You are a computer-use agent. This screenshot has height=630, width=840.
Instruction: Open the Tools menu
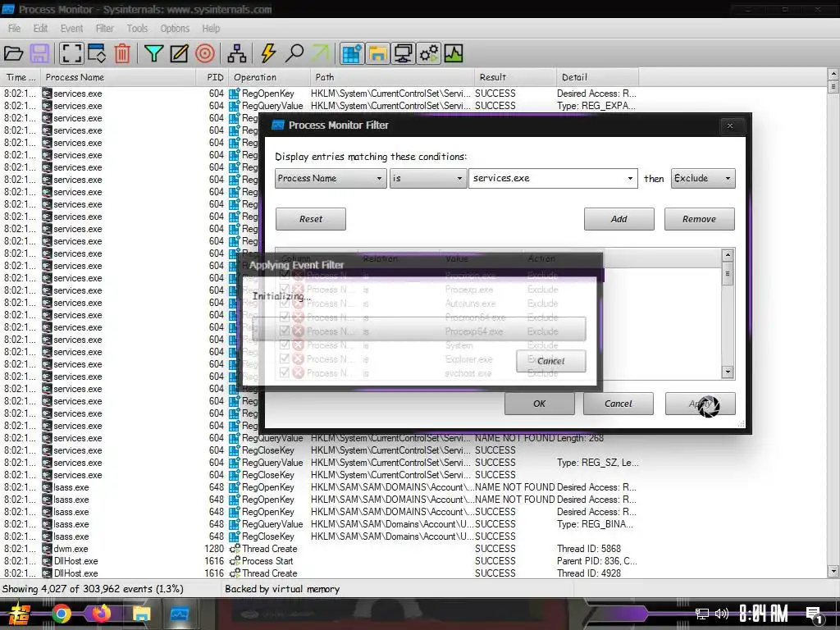(137, 29)
